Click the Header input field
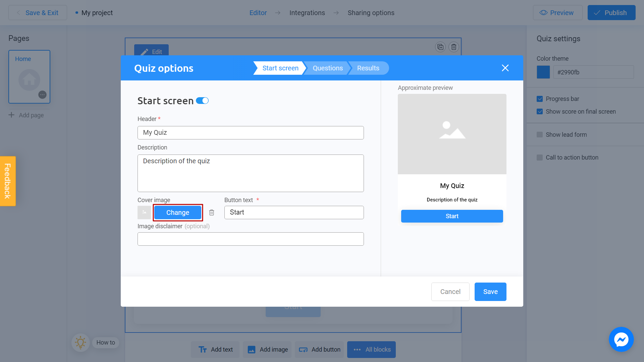 (251, 133)
